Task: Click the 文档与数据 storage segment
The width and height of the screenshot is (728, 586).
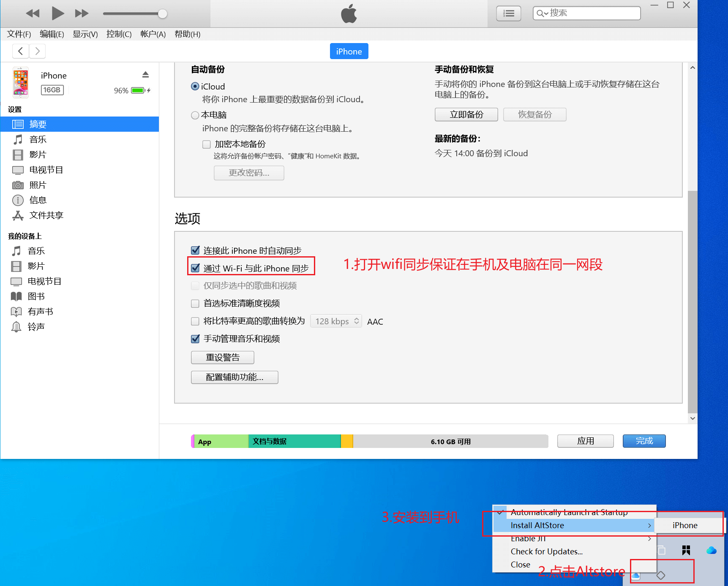Action: click(294, 441)
